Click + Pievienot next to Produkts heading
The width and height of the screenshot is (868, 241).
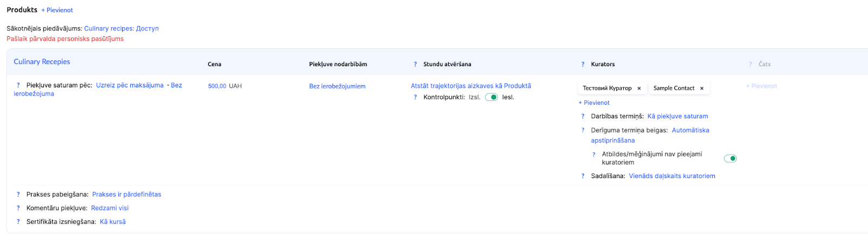pyautogui.click(x=57, y=10)
